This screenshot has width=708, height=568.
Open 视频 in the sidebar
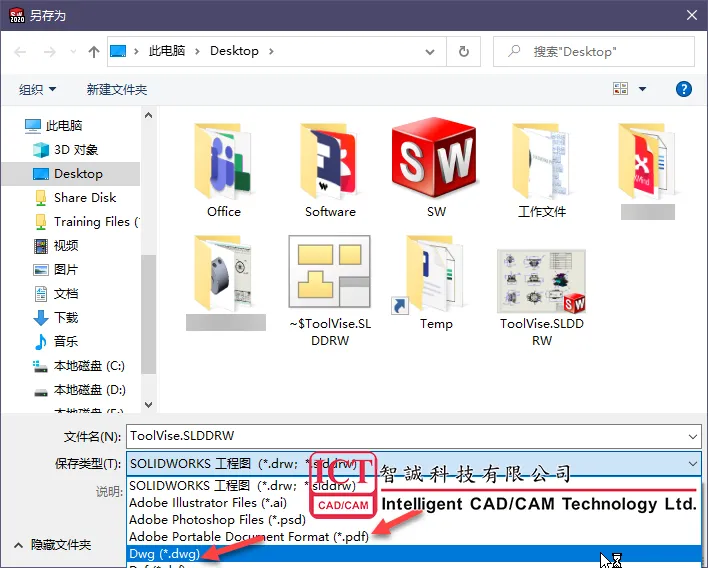56,246
